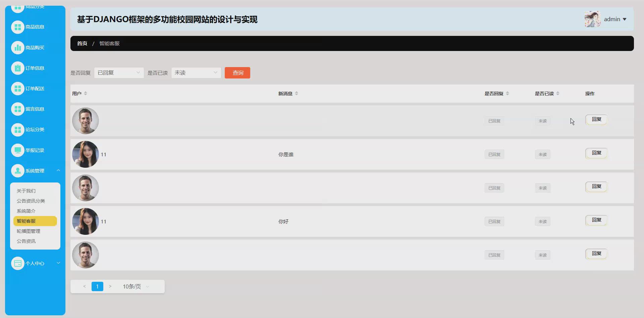This screenshot has height=318, width=644.
Task: Click the 留言信息 grid icon
Action: click(x=18, y=109)
